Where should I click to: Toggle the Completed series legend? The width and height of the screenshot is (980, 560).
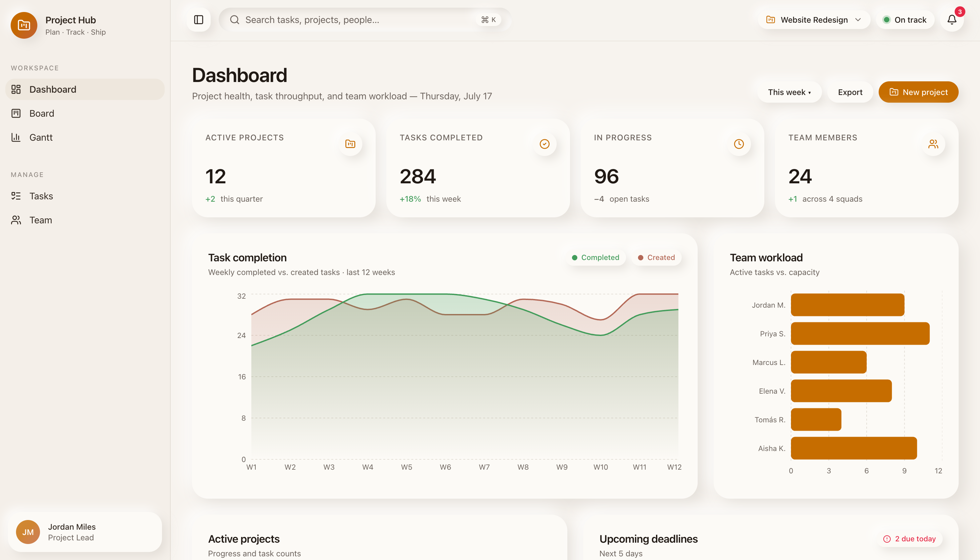[595, 257]
